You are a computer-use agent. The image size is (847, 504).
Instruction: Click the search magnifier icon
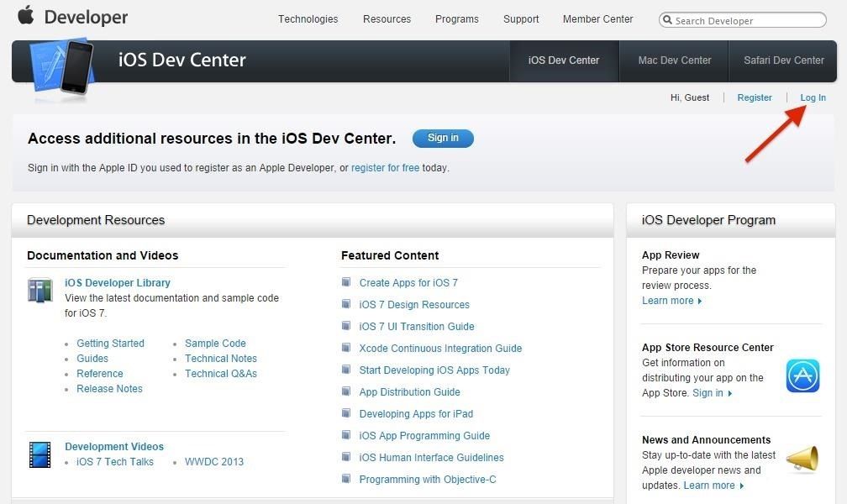[x=668, y=20]
